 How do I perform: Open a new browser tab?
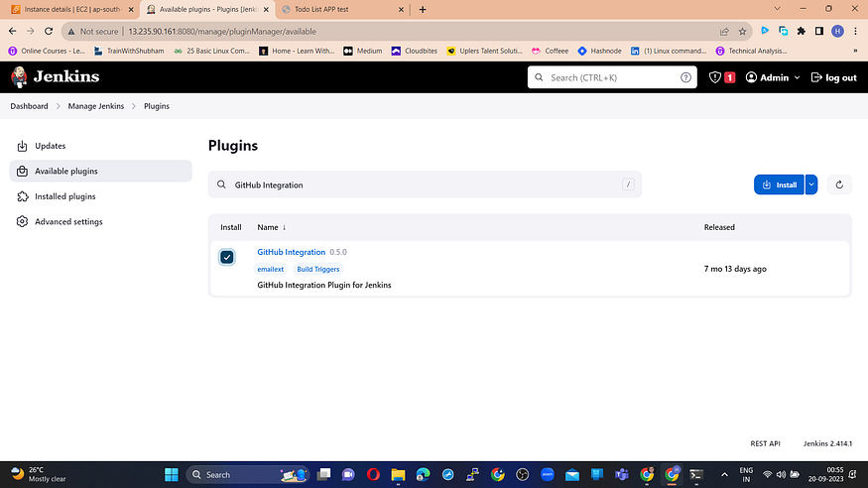coord(423,9)
